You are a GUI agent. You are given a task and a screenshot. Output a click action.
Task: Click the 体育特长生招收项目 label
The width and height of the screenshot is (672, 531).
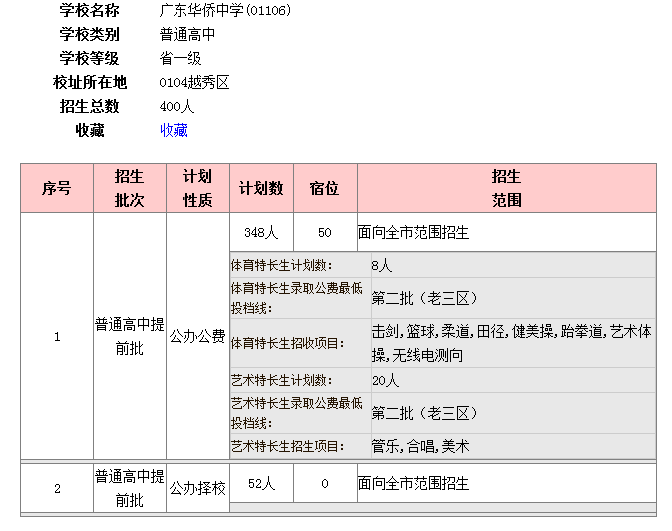pos(288,343)
